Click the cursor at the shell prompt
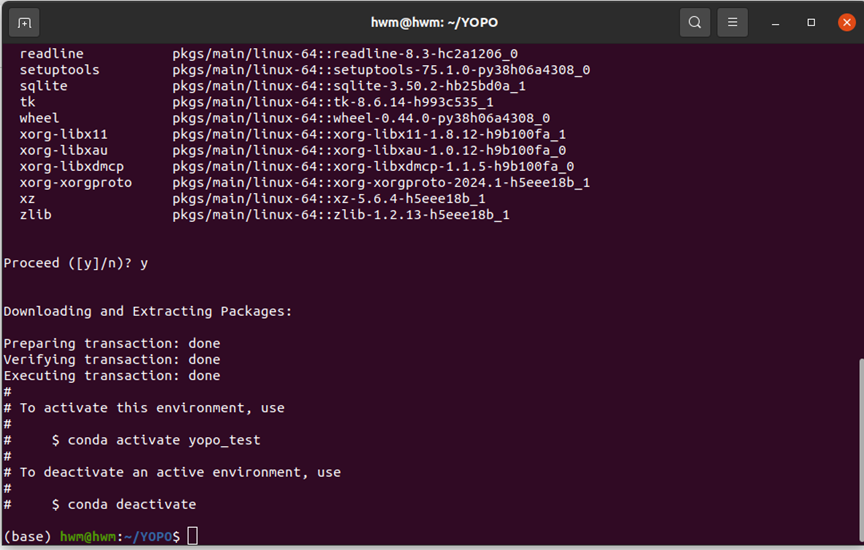This screenshot has height=550, width=864. tap(192, 536)
